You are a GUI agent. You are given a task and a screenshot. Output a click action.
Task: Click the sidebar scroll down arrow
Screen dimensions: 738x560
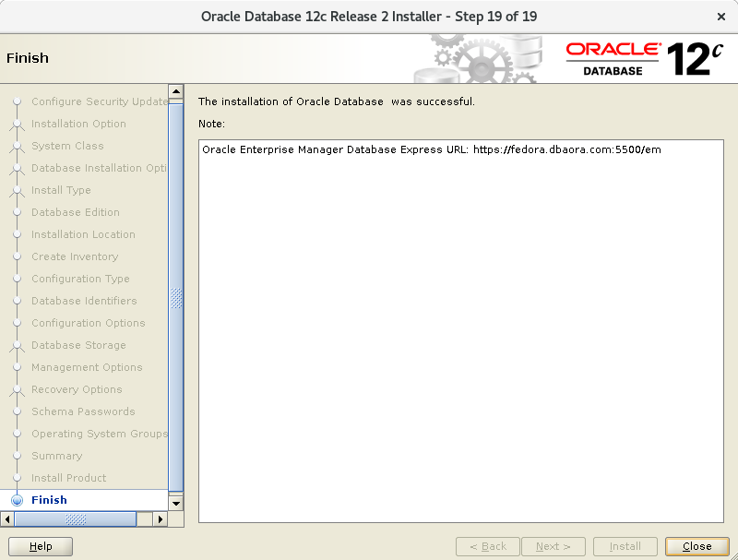[x=176, y=503]
